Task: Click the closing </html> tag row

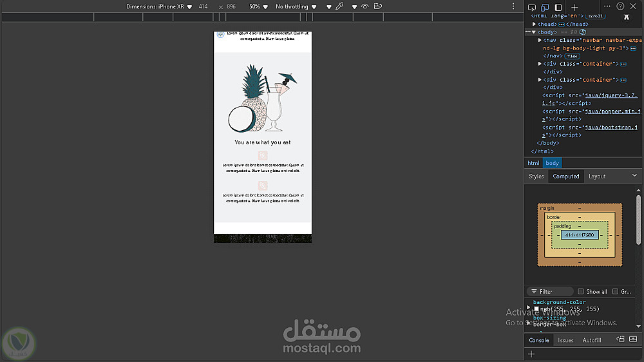Action: (x=542, y=151)
